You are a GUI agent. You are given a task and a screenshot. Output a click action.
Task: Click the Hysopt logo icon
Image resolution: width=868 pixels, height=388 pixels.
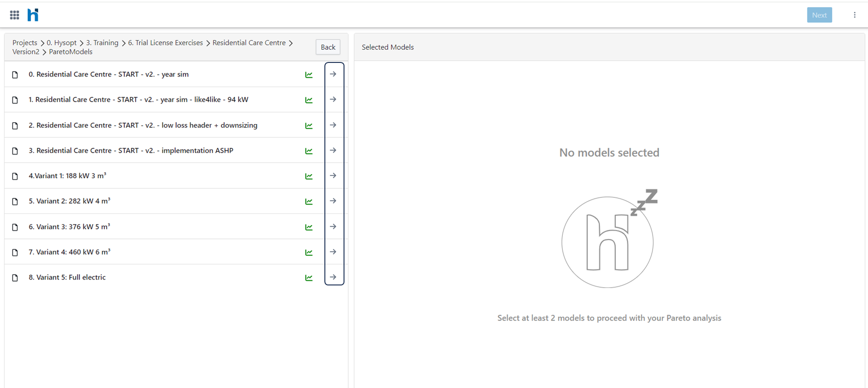(x=33, y=15)
